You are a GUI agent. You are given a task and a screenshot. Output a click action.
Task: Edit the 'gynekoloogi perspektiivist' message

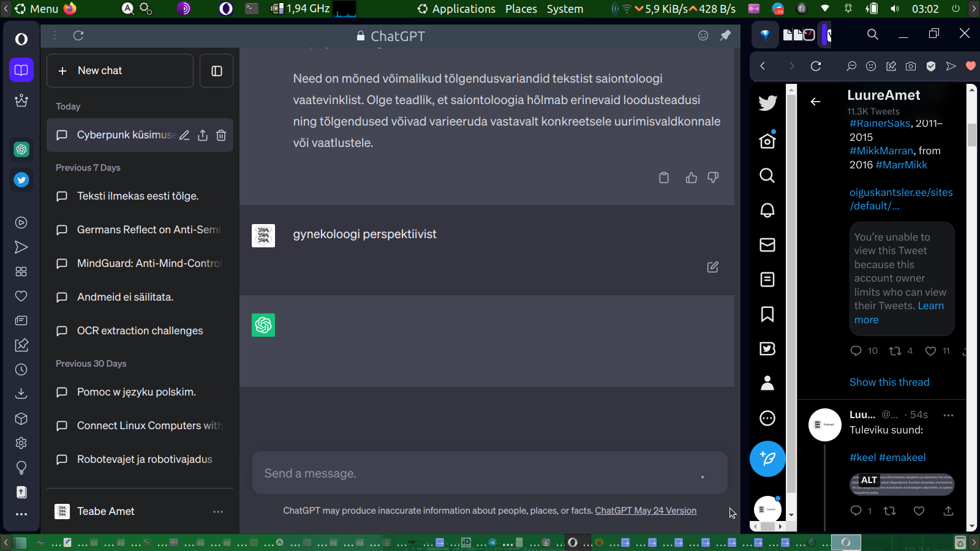[x=713, y=267]
